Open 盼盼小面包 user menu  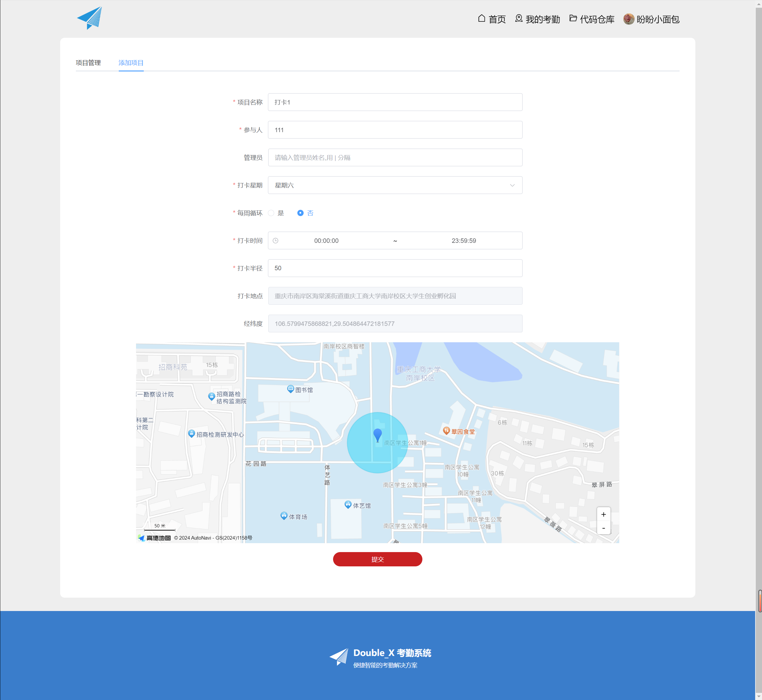point(651,19)
